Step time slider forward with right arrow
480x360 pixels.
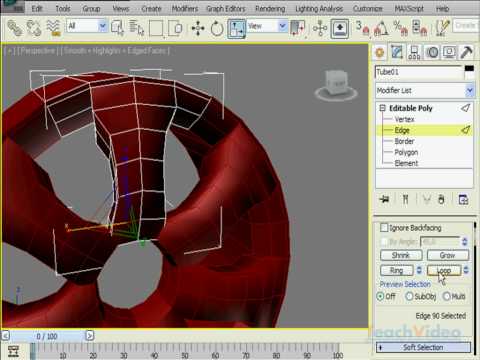pos(90,335)
